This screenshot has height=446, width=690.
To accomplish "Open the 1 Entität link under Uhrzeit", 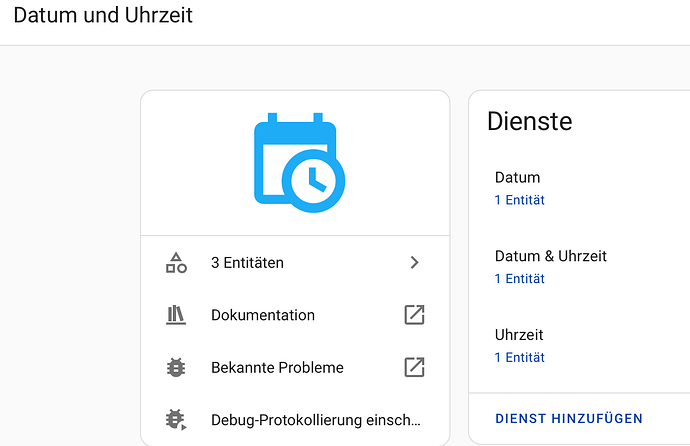I will point(519,357).
